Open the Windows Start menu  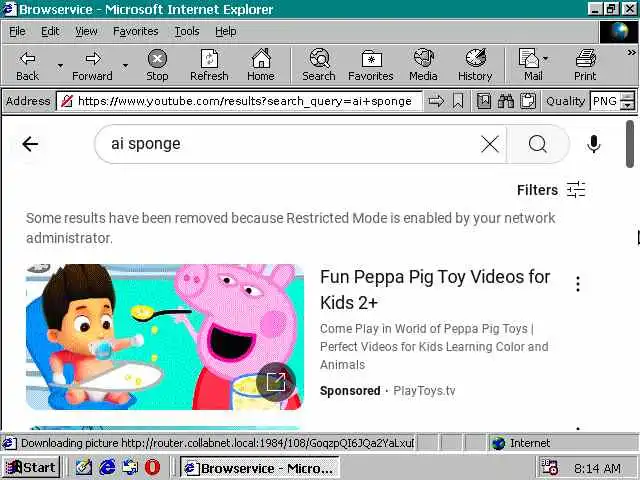click(31, 467)
